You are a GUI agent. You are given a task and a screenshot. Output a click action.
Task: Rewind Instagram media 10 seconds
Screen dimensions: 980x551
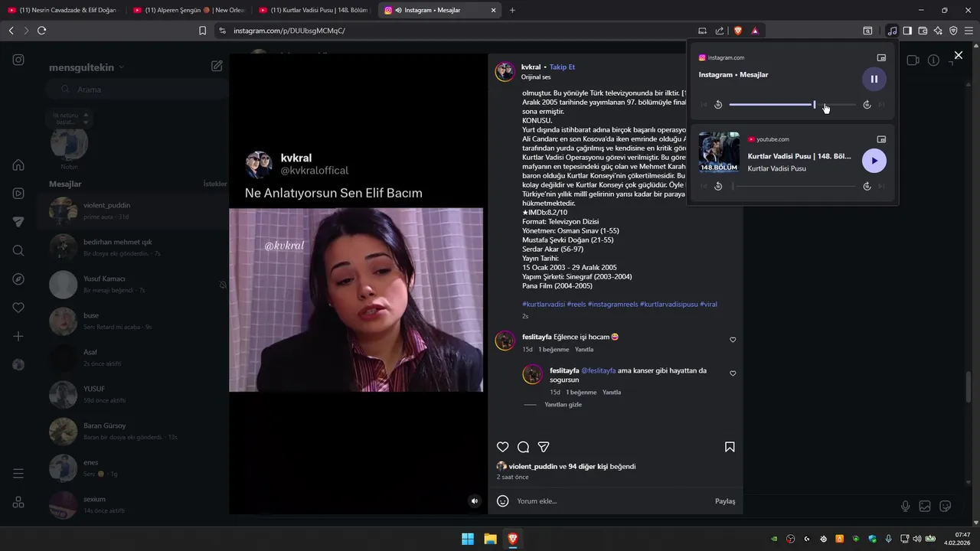pos(718,105)
